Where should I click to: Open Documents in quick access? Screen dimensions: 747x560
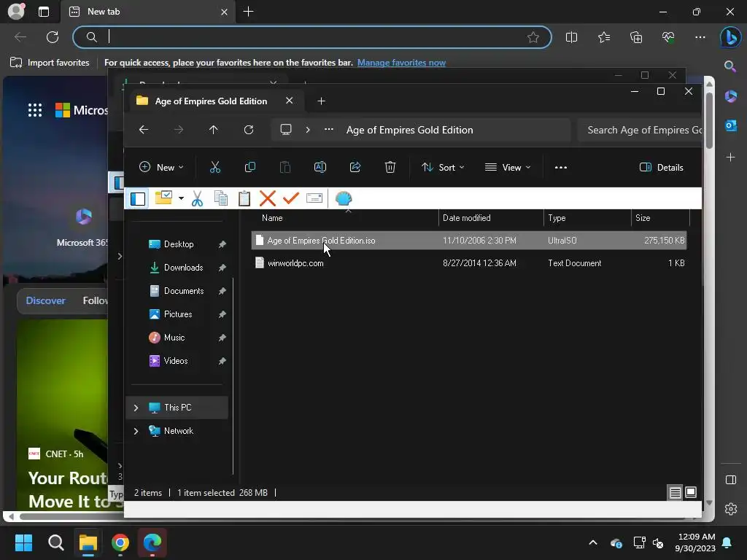(x=183, y=291)
